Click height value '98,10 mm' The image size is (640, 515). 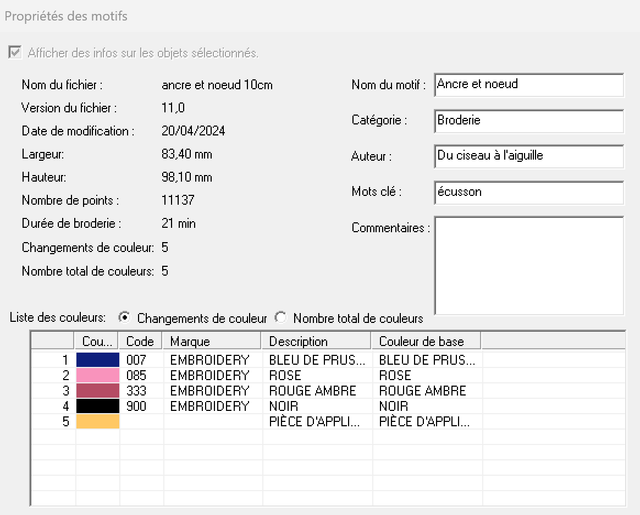pyautogui.click(x=187, y=177)
